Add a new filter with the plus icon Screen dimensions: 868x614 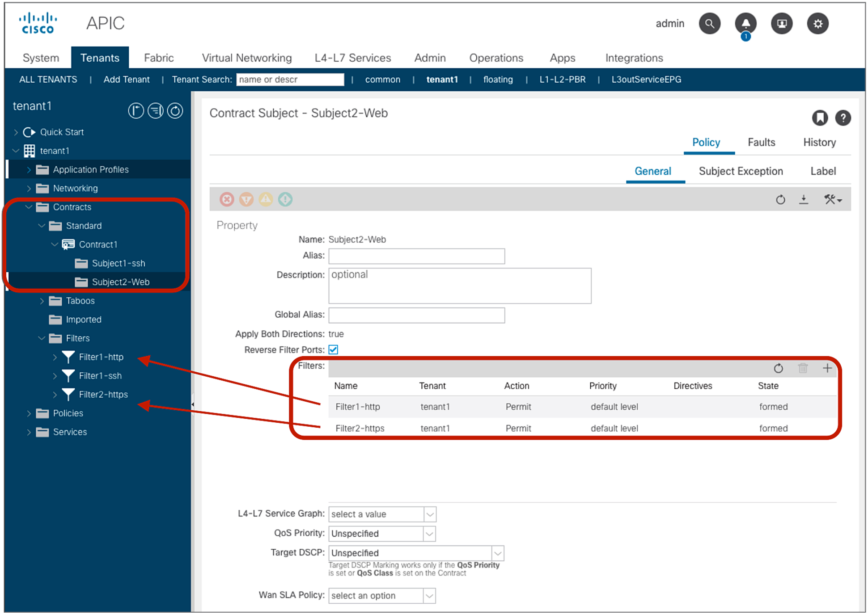click(828, 368)
